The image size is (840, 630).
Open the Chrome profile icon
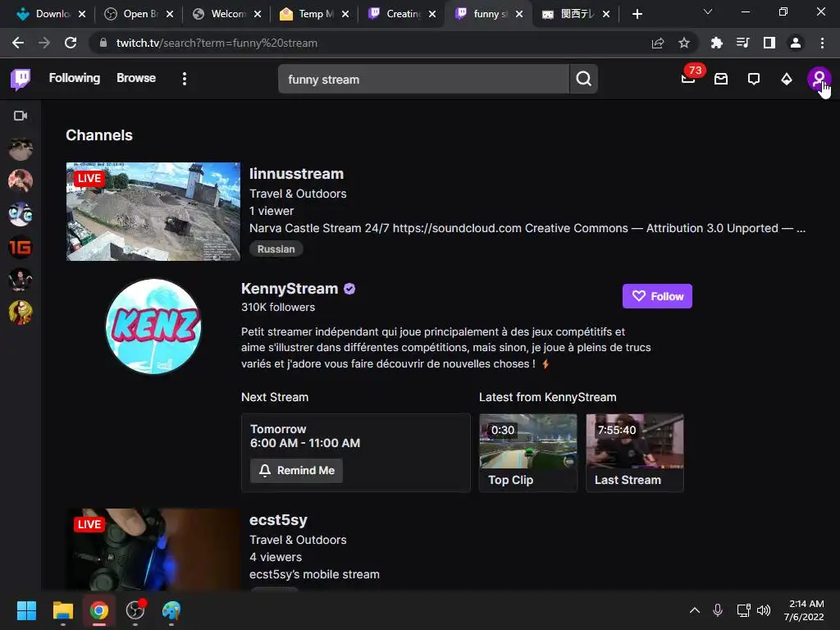coord(796,43)
